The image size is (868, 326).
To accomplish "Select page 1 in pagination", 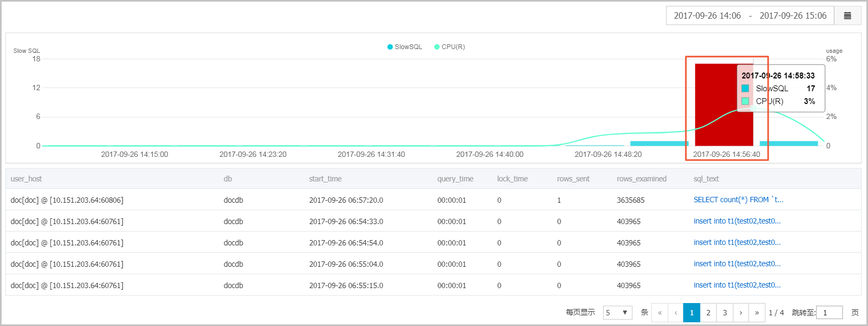I will (692, 313).
